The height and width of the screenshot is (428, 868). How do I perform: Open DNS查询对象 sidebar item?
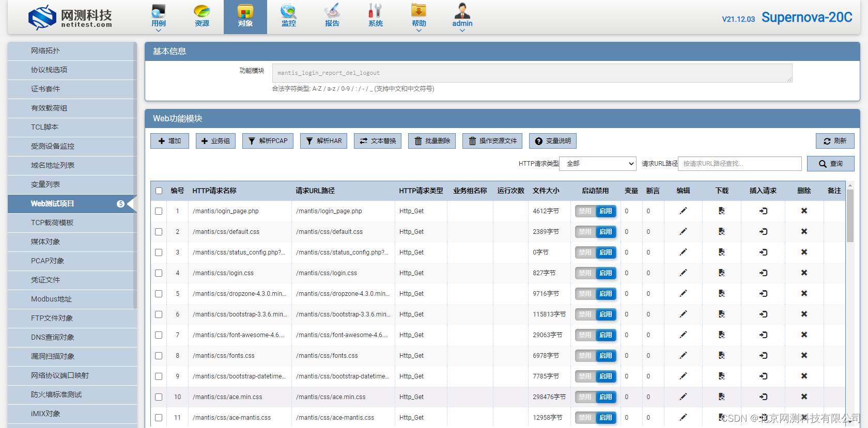click(x=72, y=337)
